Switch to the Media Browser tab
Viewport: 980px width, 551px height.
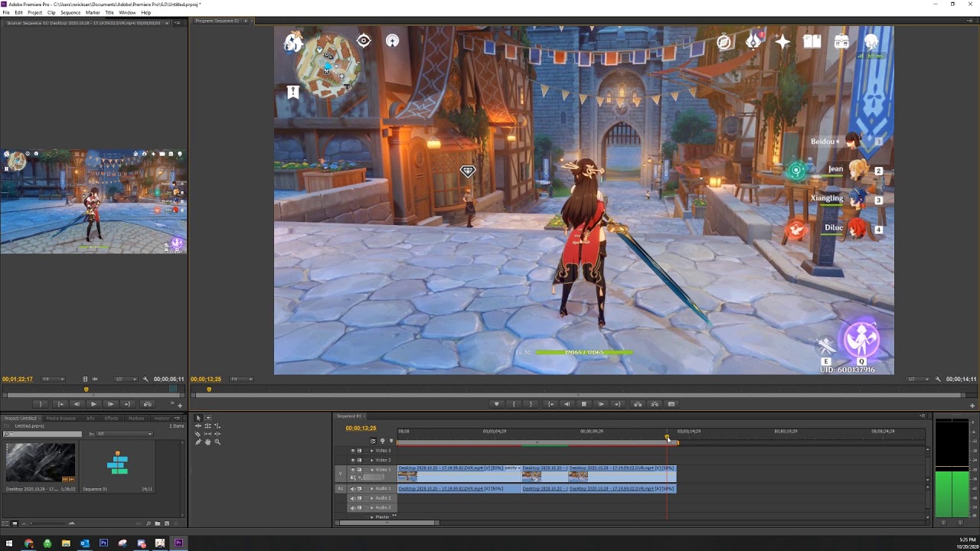(x=61, y=419)
